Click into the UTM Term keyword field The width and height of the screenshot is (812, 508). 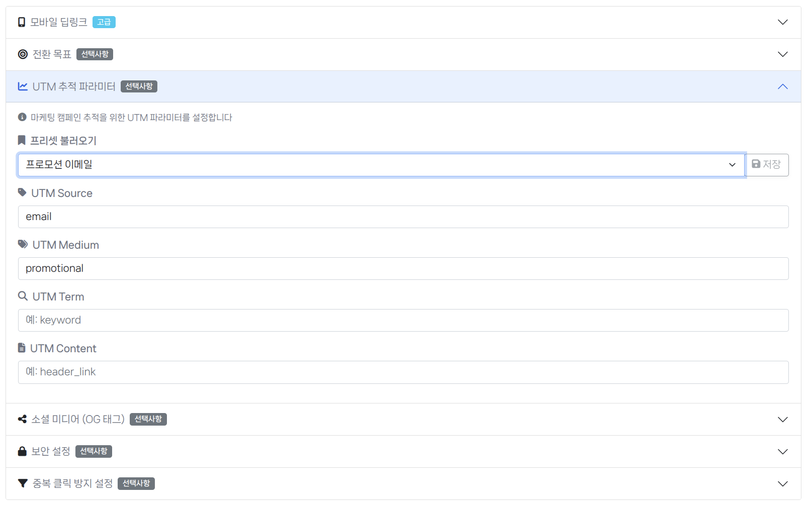pos(403,321)
